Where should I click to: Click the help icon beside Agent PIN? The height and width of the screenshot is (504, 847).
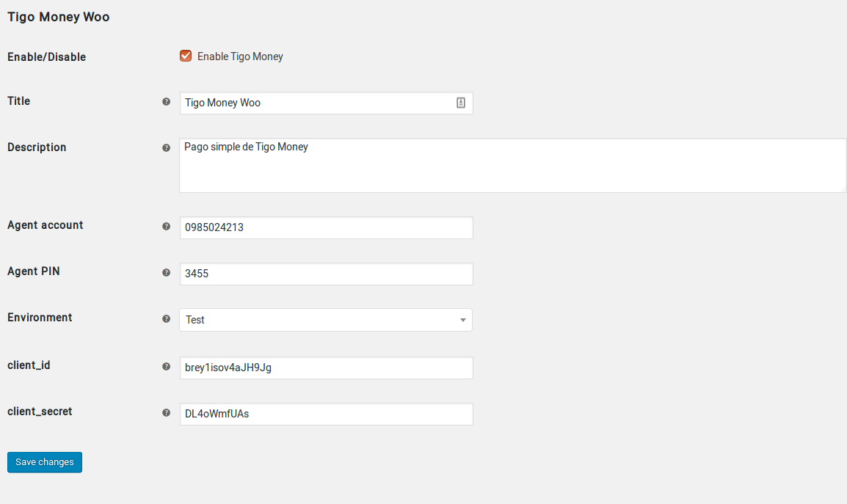pyautogui.click(x=167, y=273)
